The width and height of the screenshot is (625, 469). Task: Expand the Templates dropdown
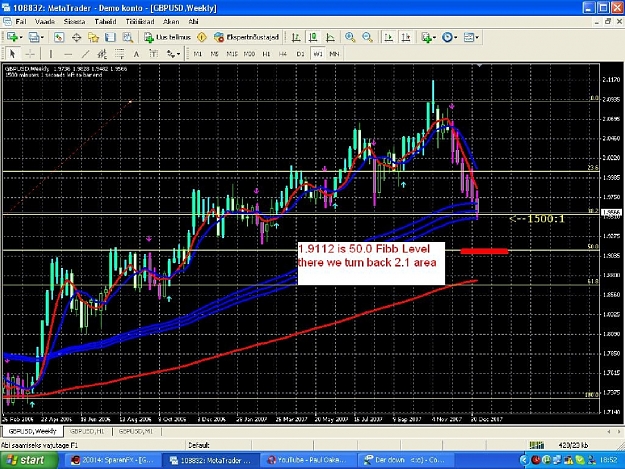(477, 37)
